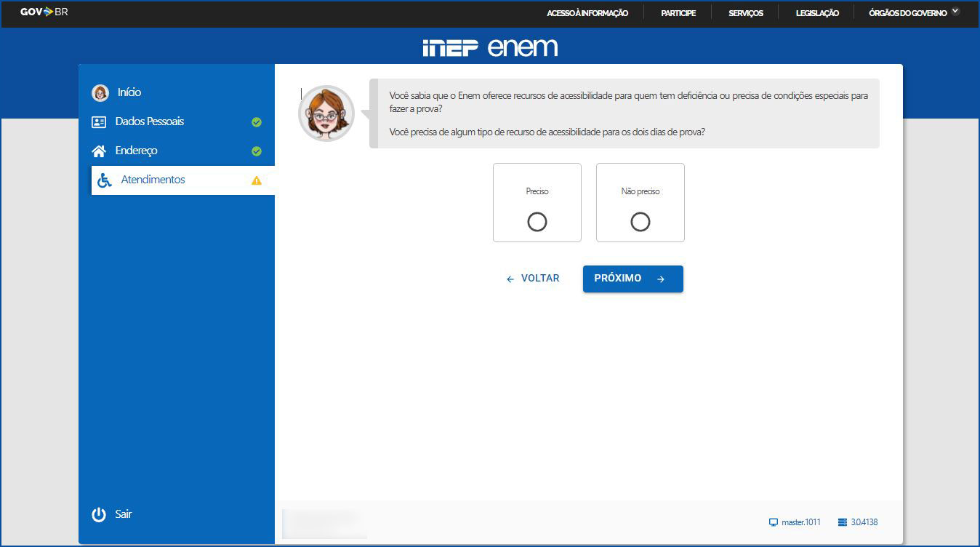Select the "Preciso" radio option
This screenshot has height=547, width=980.
(x=537, y=222)
